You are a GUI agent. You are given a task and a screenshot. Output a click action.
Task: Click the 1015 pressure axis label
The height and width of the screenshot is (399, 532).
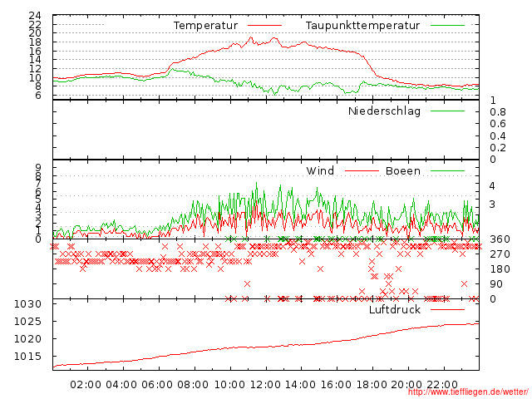27,357
